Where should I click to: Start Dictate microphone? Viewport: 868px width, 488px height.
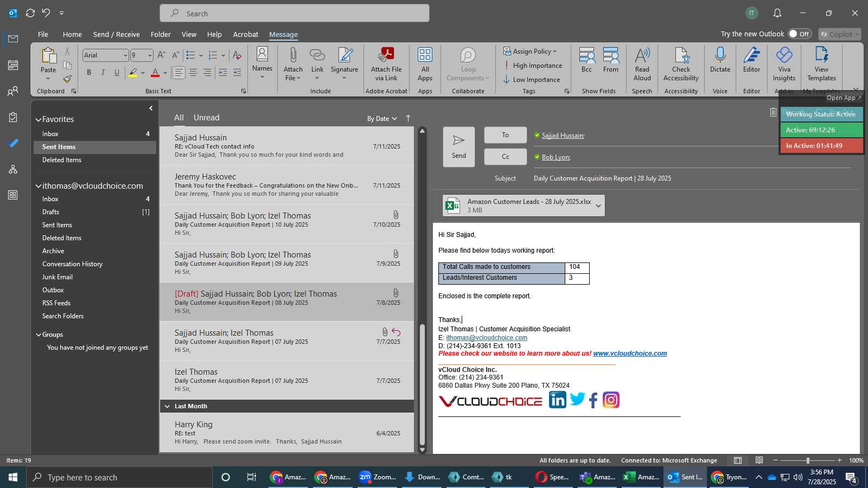click(x=720, y=60)
